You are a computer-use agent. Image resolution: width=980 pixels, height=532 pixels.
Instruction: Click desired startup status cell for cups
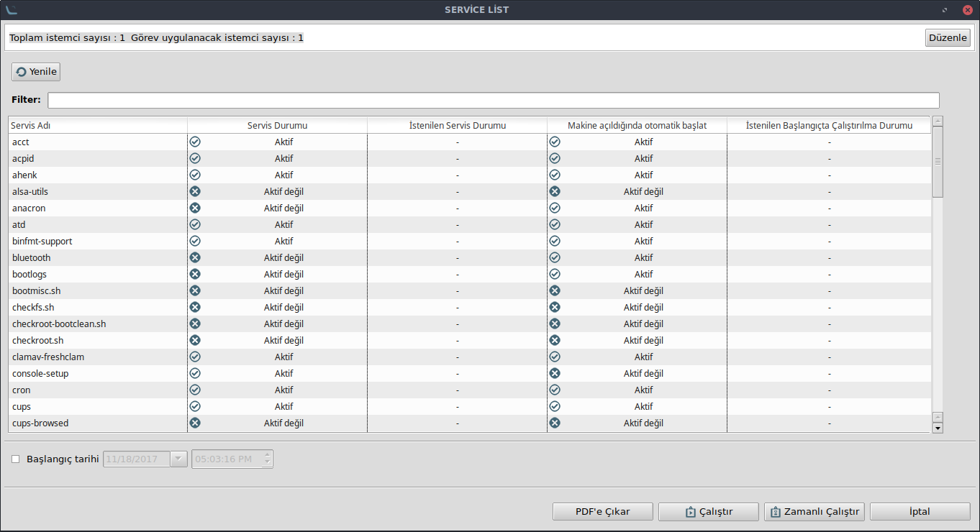pos(829,406)
